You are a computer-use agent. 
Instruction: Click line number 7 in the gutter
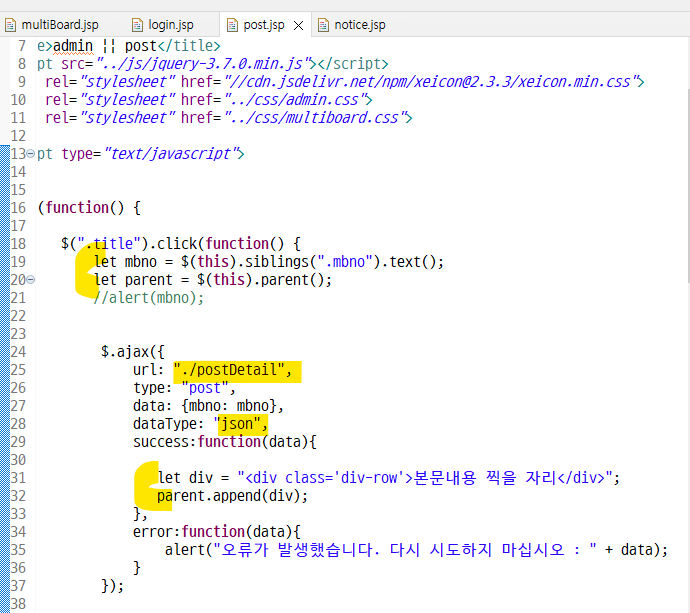[22, 46]
